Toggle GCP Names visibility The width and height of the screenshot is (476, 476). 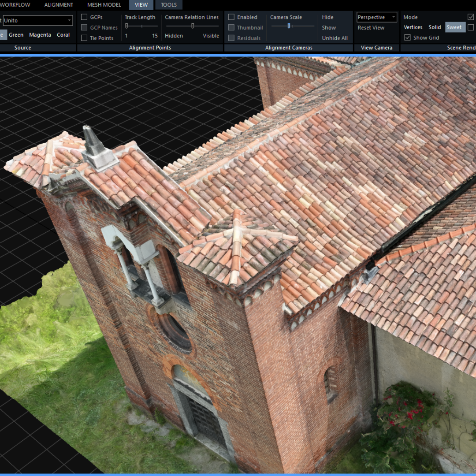click(84, 27)
